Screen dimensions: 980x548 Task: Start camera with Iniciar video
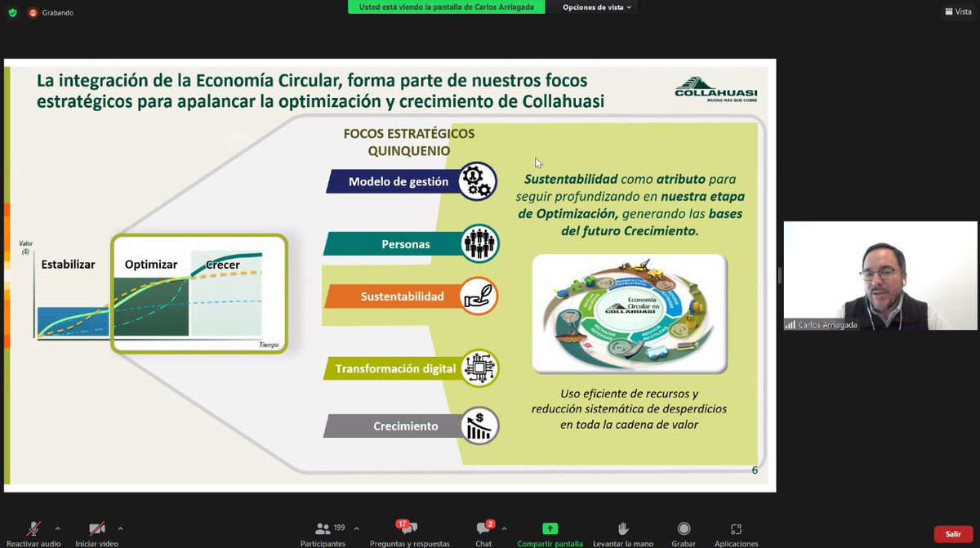(96, 532)
